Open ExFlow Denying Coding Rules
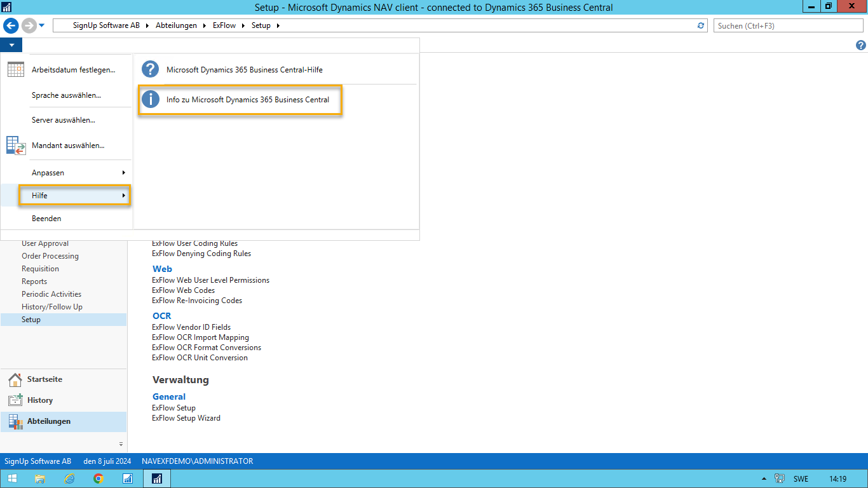Screen dimensions: 868x488 (201, 254)
